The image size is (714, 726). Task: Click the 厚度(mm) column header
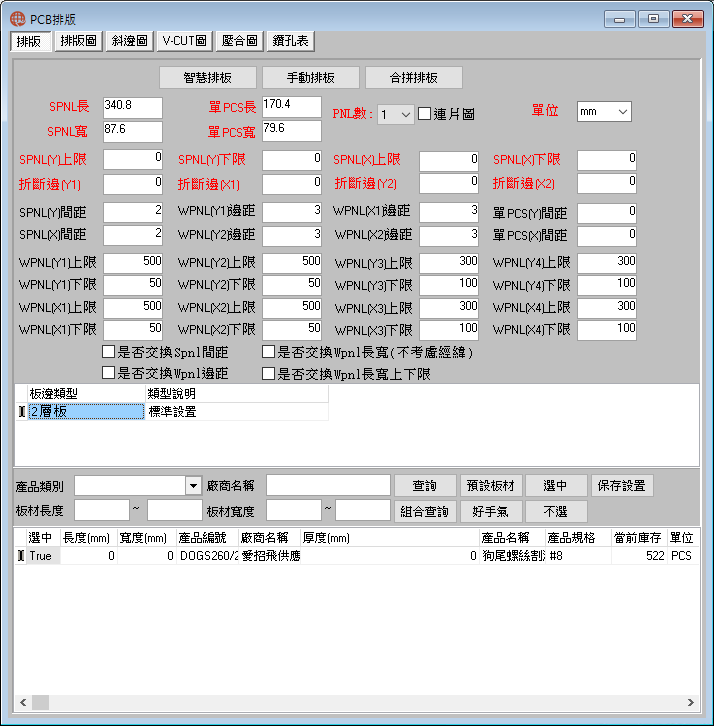(x=390, y=538)
